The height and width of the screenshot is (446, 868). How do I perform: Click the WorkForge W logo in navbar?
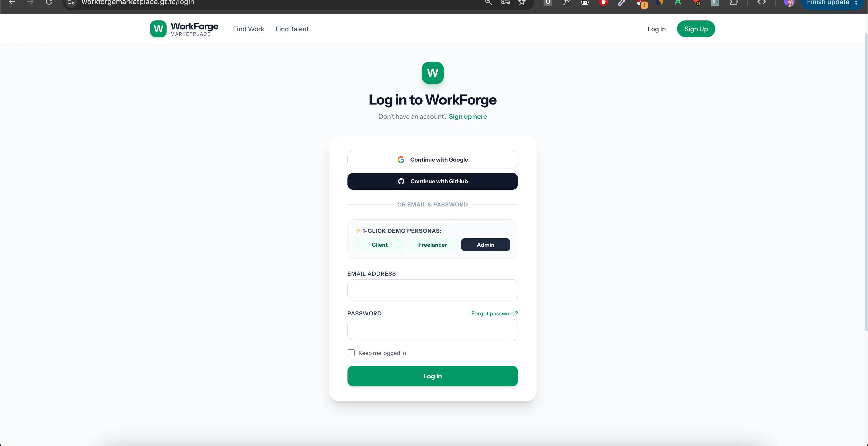pos(158,29)
